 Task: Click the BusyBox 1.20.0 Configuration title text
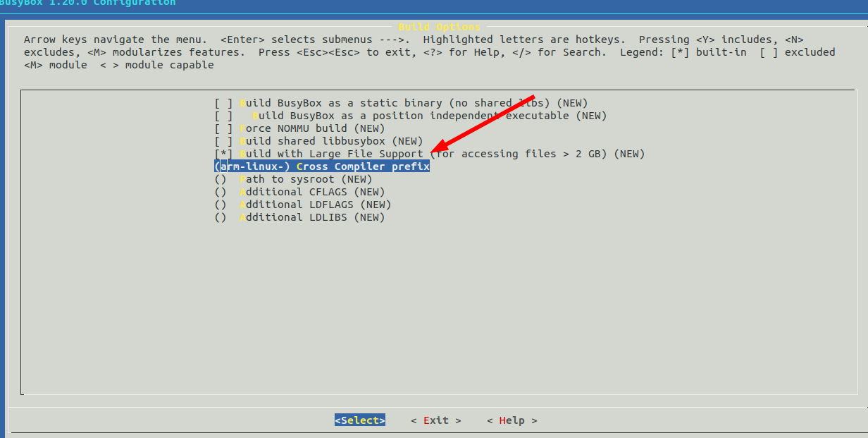[88, 4]
